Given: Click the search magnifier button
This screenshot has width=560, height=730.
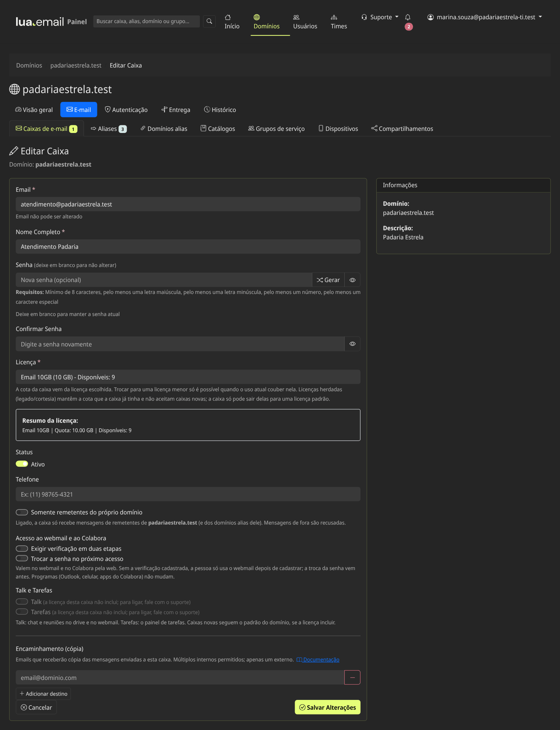Looking at the screenshot, I should coord(209,21).
